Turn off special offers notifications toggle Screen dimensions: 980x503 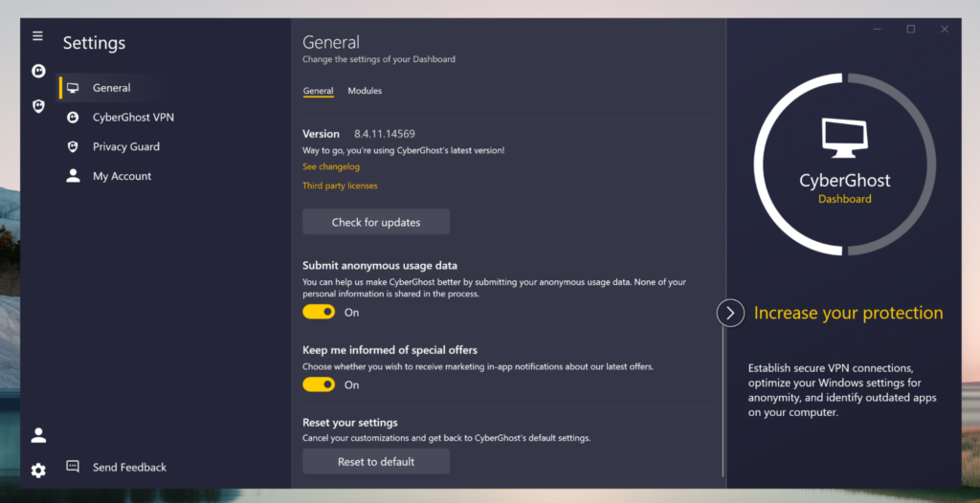pos(319,384)
